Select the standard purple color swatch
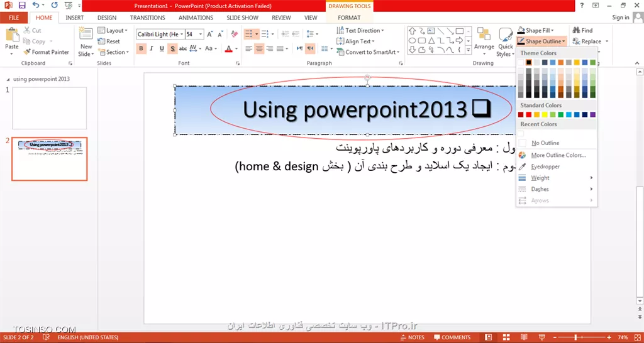This screenshot has width=644, height=343. (592, 114)
